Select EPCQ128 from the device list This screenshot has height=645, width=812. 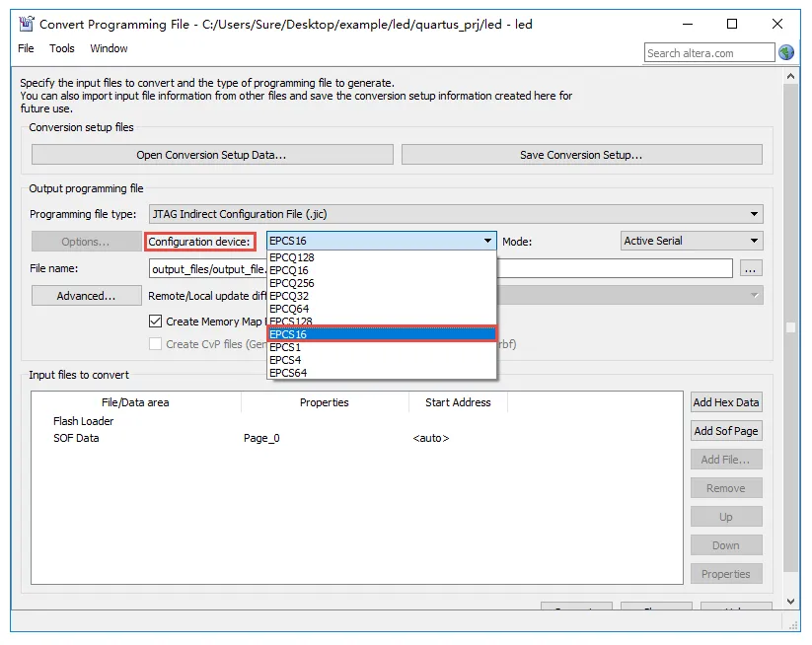pos(382,257)
